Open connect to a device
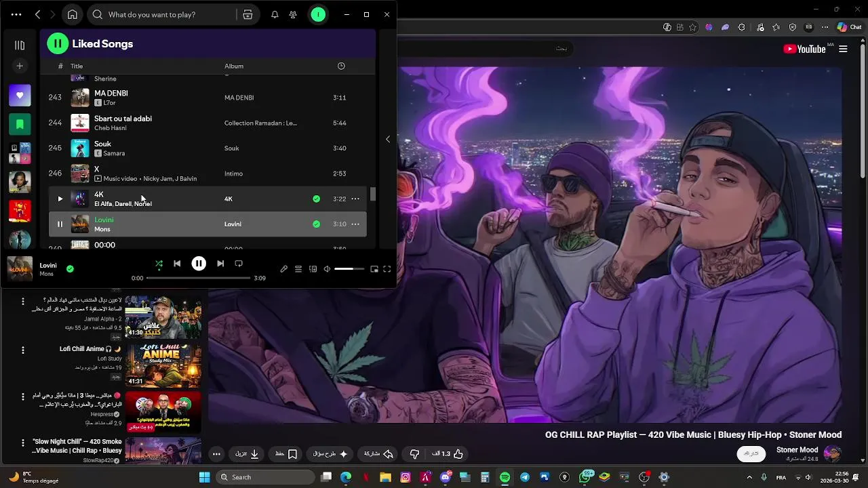Screen dimensions: 868x488 313,269
